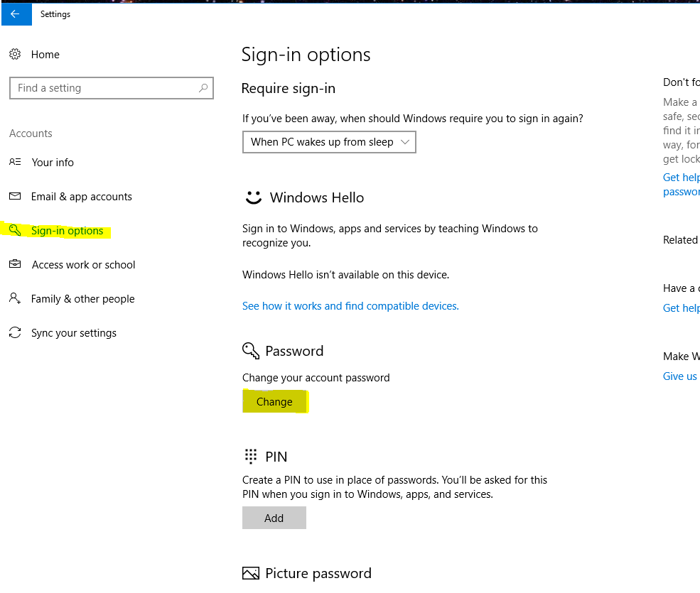Click the Your info person icon

pos(15,163)
